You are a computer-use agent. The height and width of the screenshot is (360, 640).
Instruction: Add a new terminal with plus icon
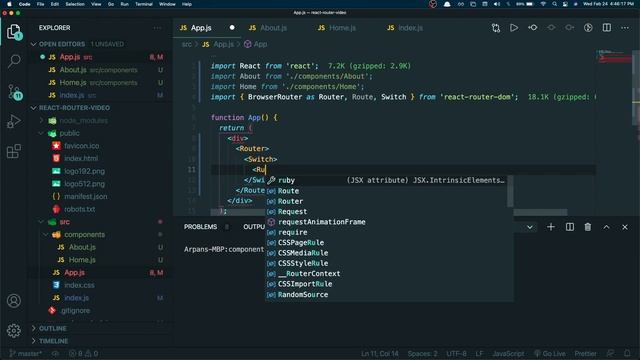coord(551,227)
